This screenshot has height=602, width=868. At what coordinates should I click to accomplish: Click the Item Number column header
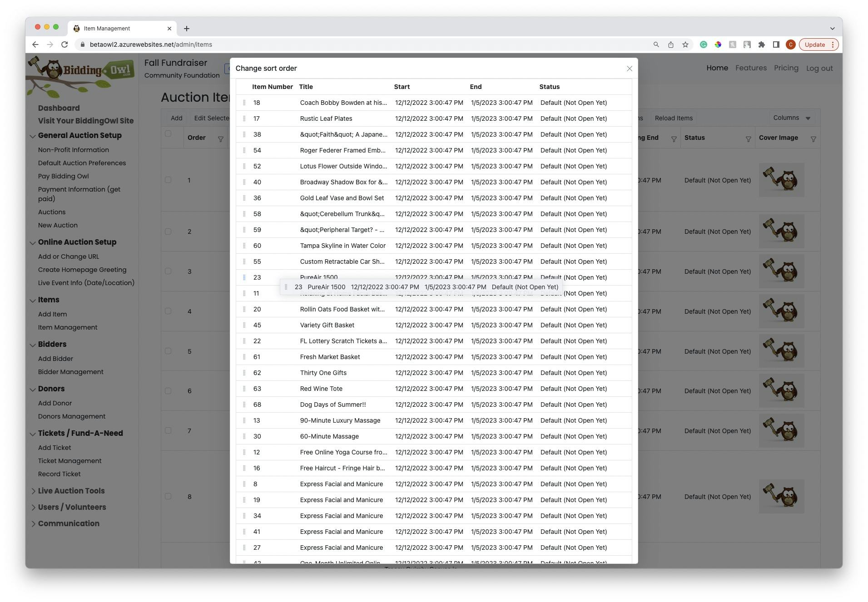coord(273,87)
